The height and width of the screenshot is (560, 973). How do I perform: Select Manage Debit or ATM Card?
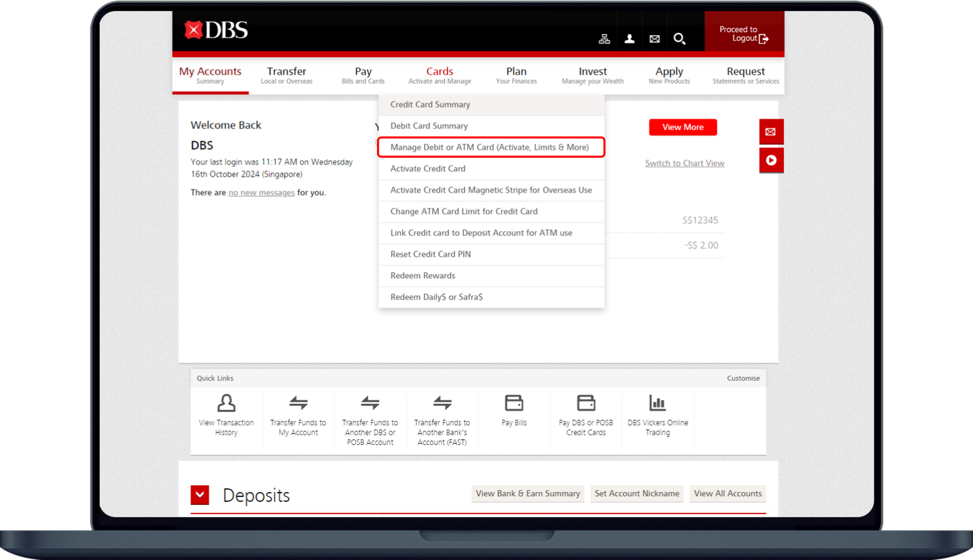point(490,147)
